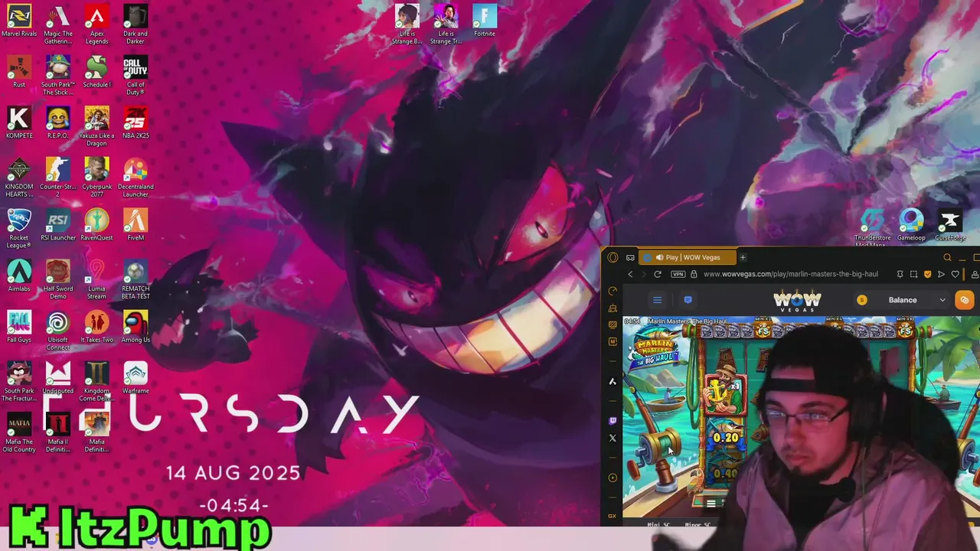Select the KOMPETE desktop icon
The width and height of the screenshot is (980, 551).
[19, 123]
